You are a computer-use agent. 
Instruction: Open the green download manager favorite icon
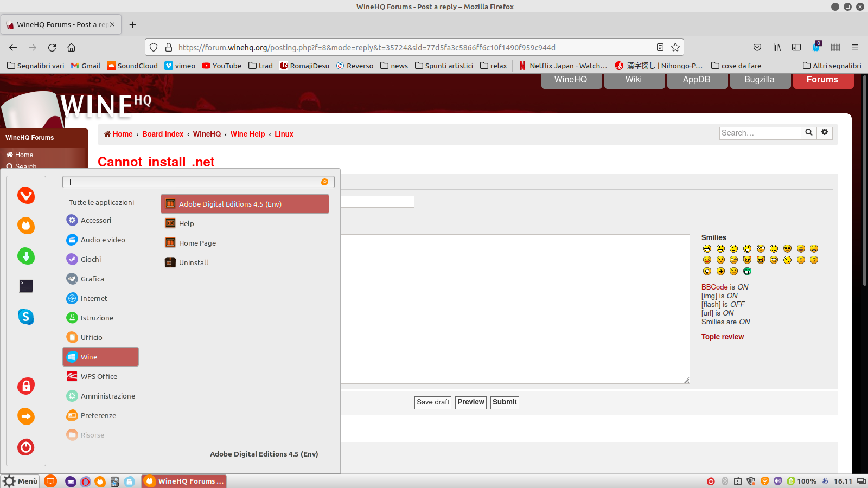(26, 256)
